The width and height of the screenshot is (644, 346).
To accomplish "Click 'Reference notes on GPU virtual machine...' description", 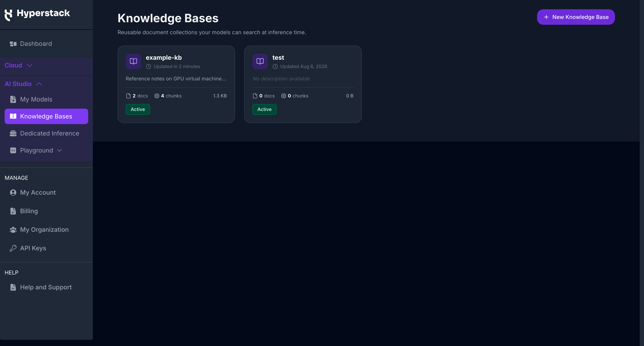I will click(x=176, y=79).
